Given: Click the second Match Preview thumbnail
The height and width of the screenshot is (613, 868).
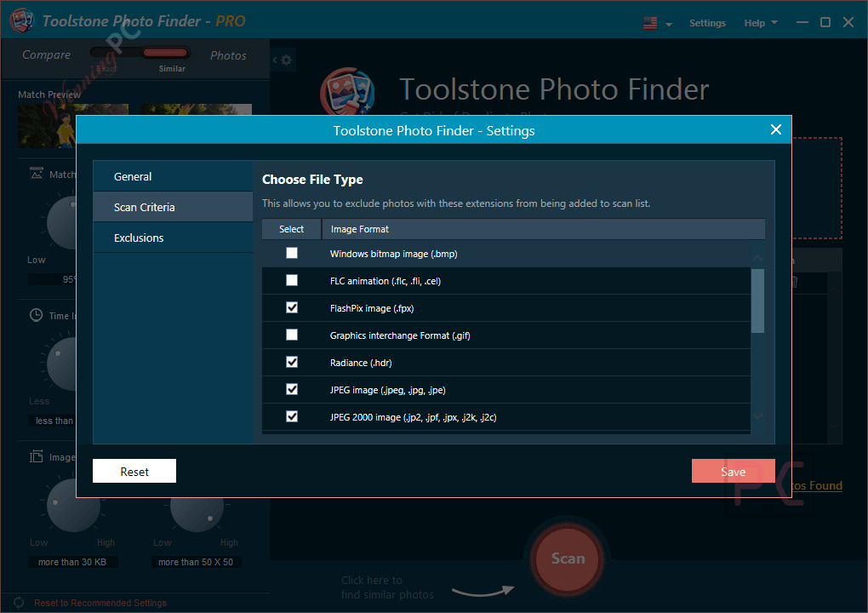Looking at the screenshot, I should pyautogui.click(x=197, y=110).
